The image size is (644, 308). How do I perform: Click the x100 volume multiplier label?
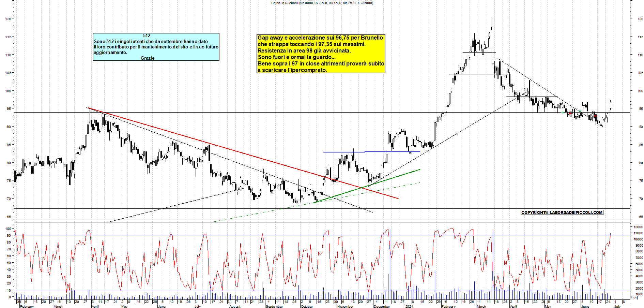coord(634,297)
